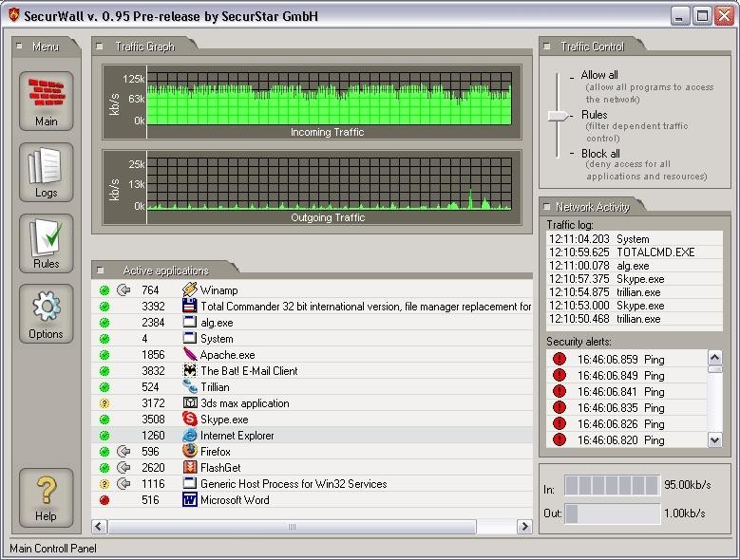Viewport: 740px width, 560px height.
Task: Click the Total Commander floppy icon
Action: pyautogui.click(x=190, y=306)
